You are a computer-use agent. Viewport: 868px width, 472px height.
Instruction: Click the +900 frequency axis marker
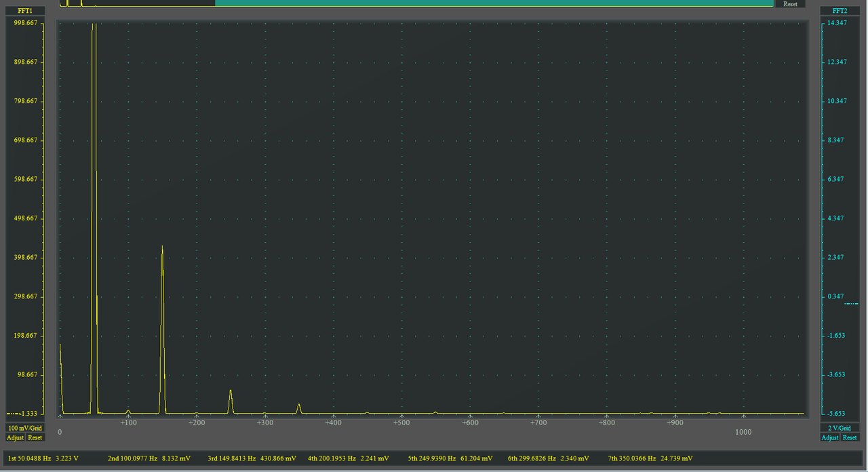[x=675, y=422]
